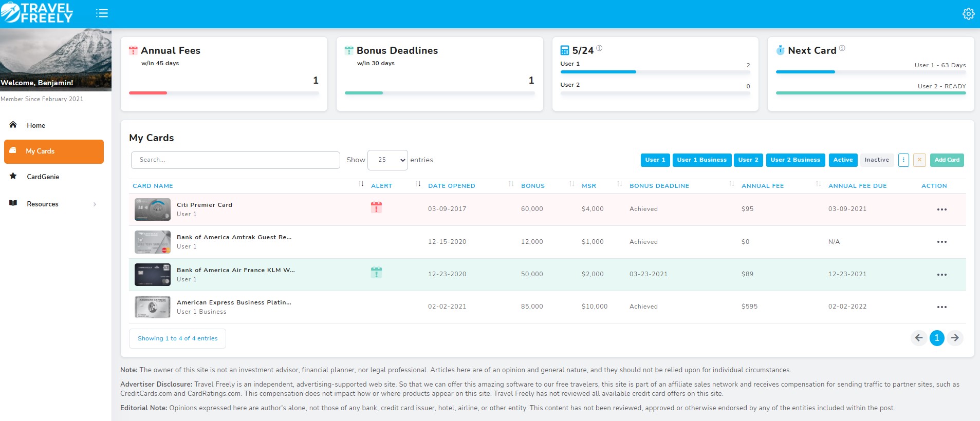Sort by Annual Fee column
The width and height of the screenshot is (980, 421).
818,184
